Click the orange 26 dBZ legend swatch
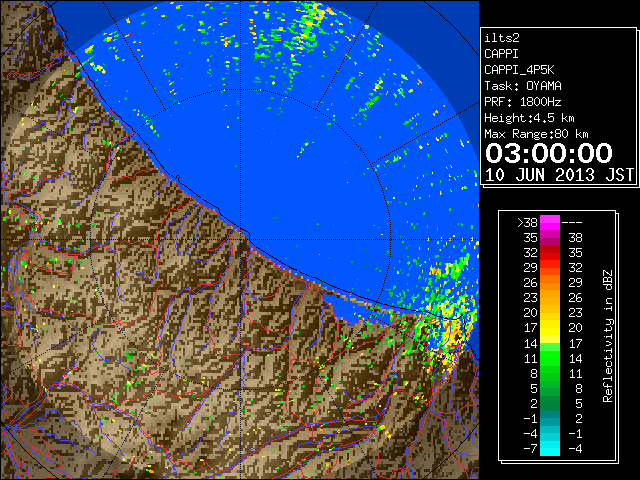The width and height of the screenshot is (640, 480). (550, 282)
